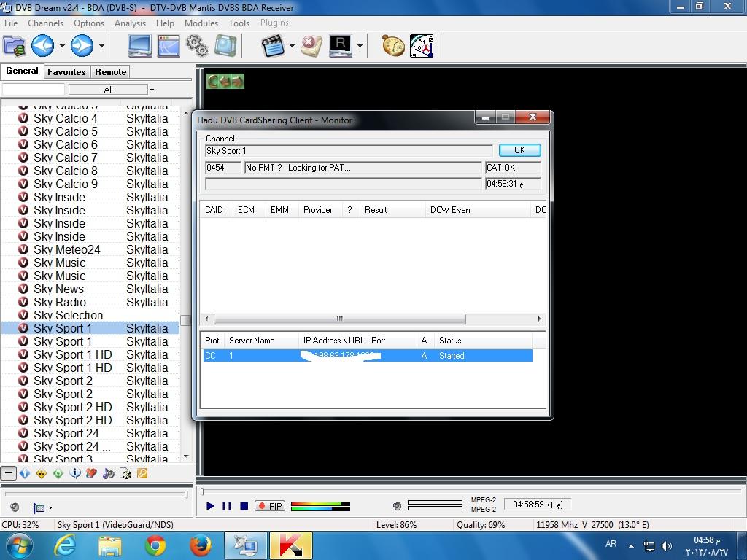The image size is (747, 560).
Task: Select Sky Calcio 4 in channel list
Action: (90, 118)
